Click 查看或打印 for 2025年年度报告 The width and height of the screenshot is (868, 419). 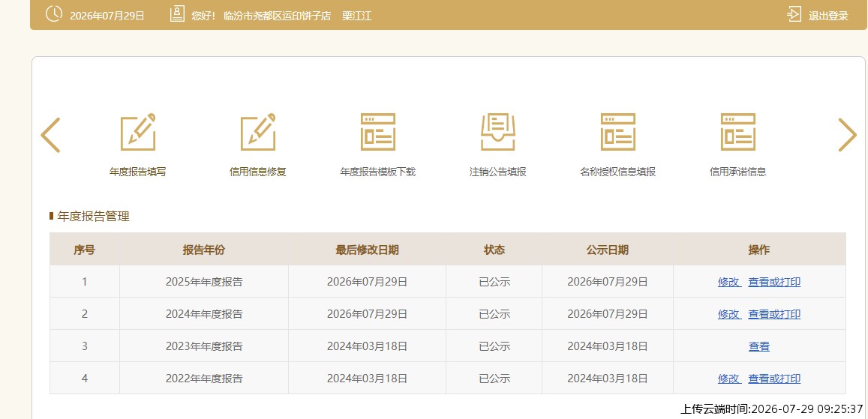[x=774, y=282]
